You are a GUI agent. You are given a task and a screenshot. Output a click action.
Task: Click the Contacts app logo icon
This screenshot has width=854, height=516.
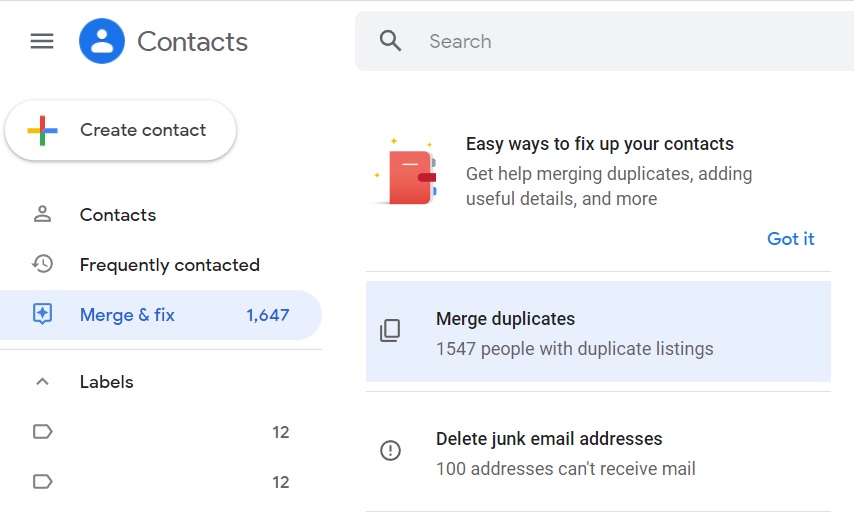coord(102,41)
